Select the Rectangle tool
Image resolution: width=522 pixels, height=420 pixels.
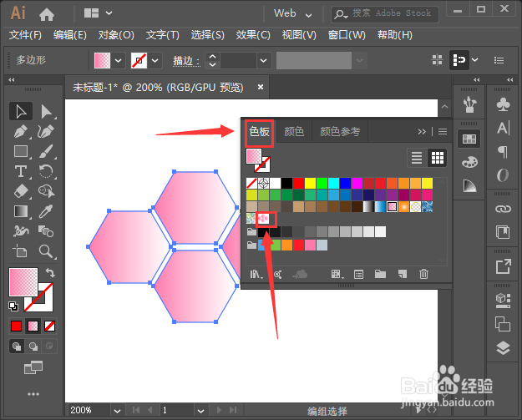point(21,151)
